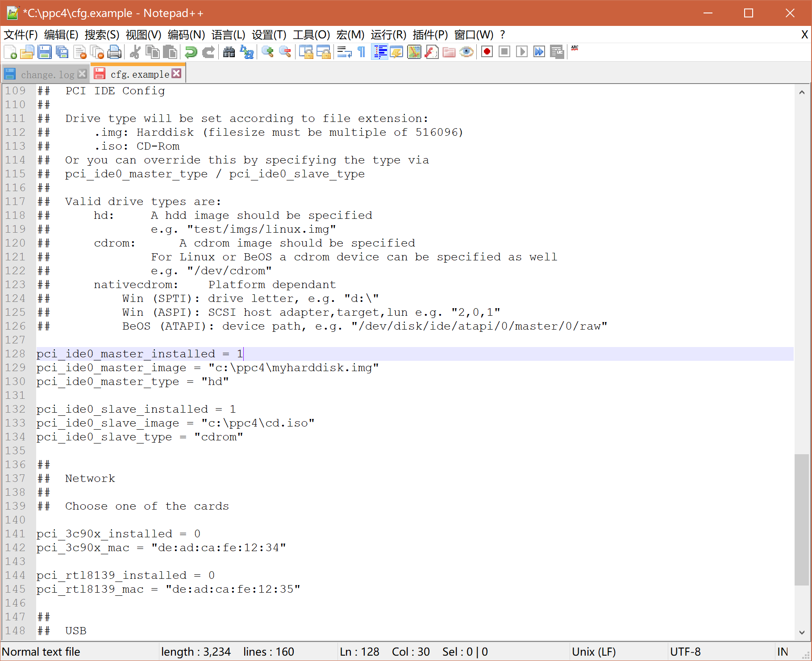Toggle Word wrap toolbar button

(x=344, y=52)
